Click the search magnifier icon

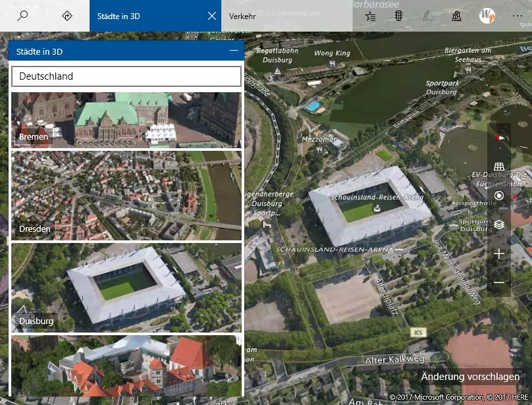(x=22, y=16)
